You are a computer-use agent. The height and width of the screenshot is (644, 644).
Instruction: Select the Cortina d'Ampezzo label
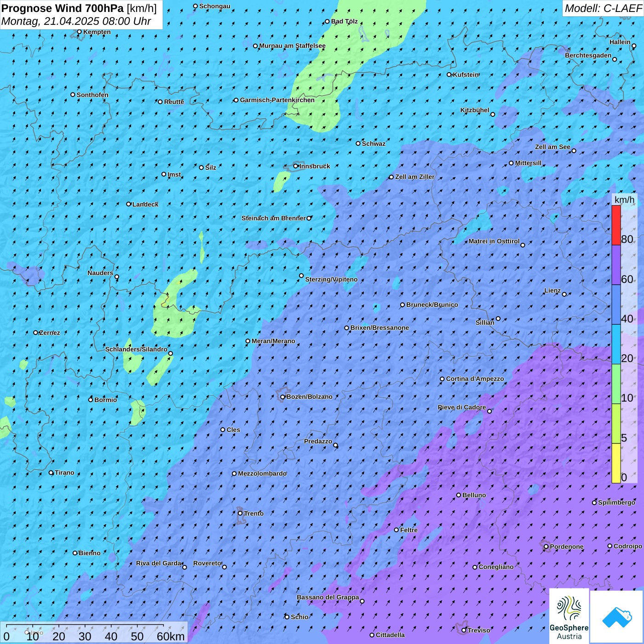click(x=475, y=379)
